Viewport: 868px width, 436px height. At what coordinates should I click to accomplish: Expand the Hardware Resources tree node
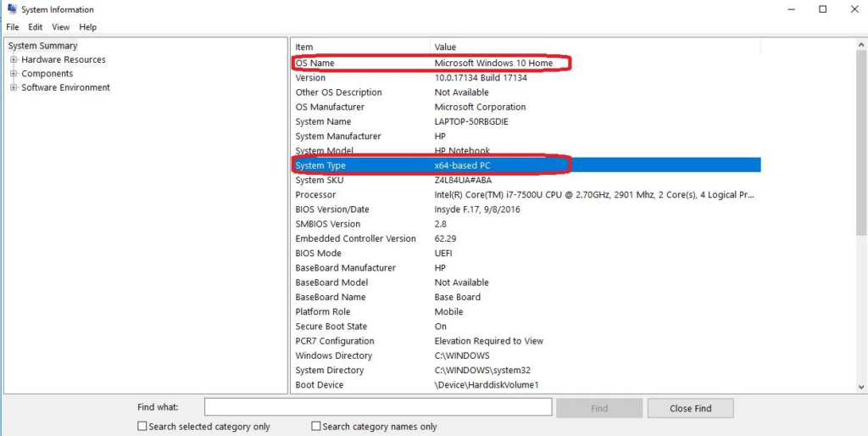pyautogui.click(x=14, y=60)
